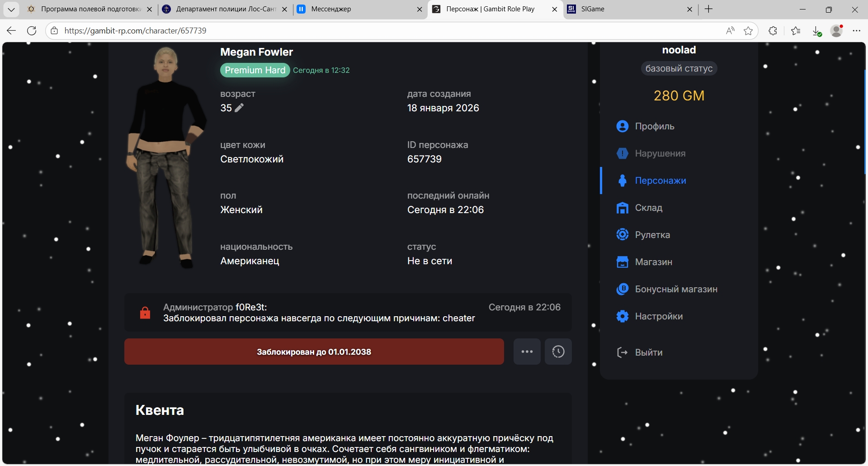
Task: Expand the browser tab list chevron
Action: (11, 9)
